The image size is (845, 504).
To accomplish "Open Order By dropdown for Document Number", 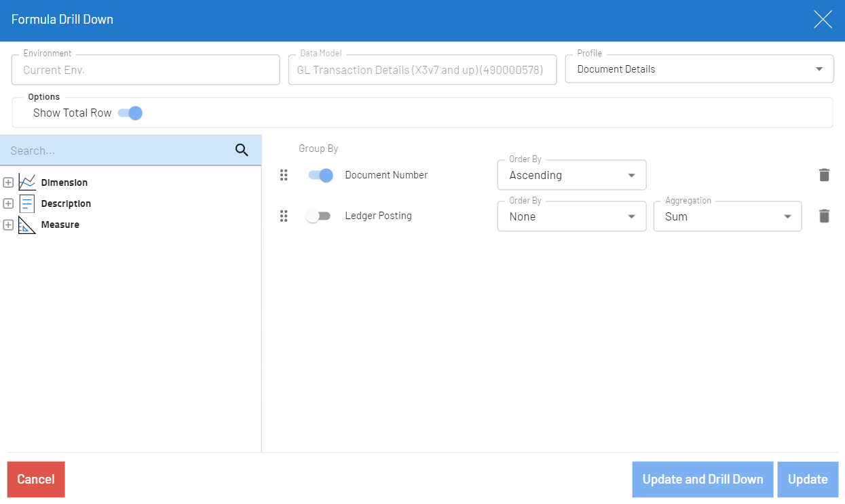I will point(571,176).
